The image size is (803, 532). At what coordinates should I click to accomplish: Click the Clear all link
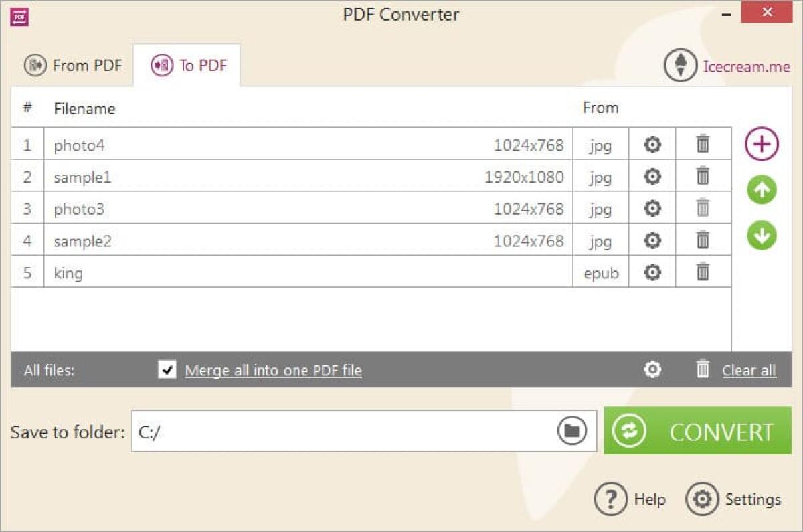click(x=748, y=370)
